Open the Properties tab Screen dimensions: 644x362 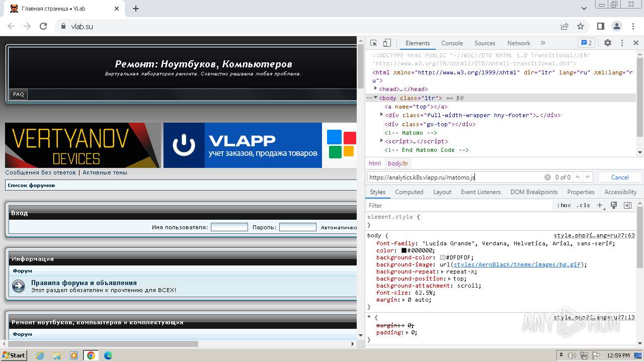coord(581,192)
